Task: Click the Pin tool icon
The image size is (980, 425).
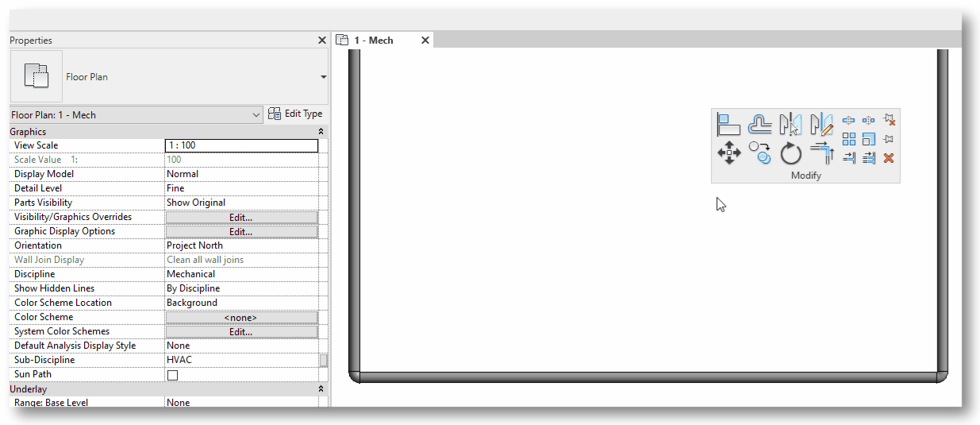Action: [x=890, y=139]
